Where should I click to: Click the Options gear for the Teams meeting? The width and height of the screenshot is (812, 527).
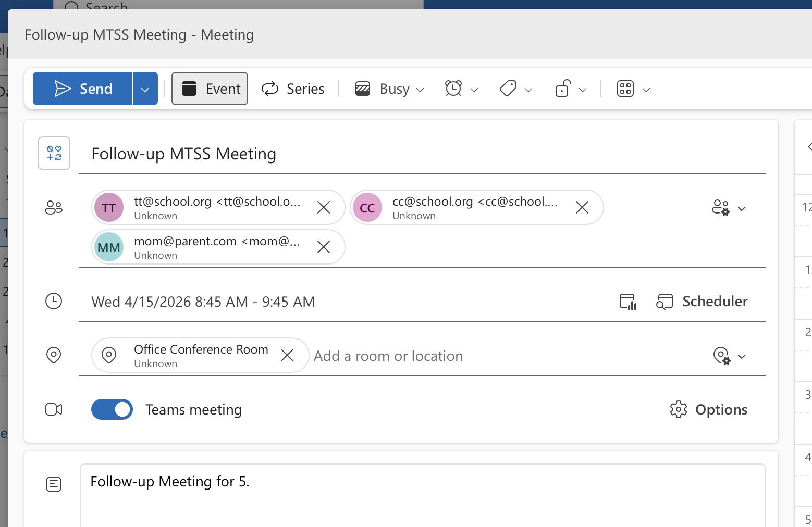678,409
